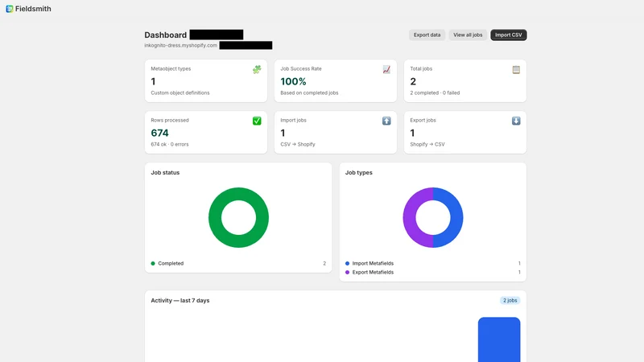This screenshot has width=644, height=362.
Task: Click the Fieldsmith logo icon
Action: [x=10, y=9]
